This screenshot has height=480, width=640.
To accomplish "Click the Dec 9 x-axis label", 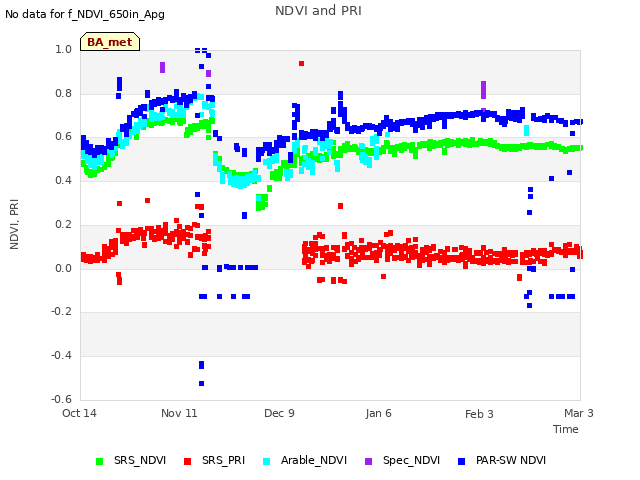I will coord(279,413).
